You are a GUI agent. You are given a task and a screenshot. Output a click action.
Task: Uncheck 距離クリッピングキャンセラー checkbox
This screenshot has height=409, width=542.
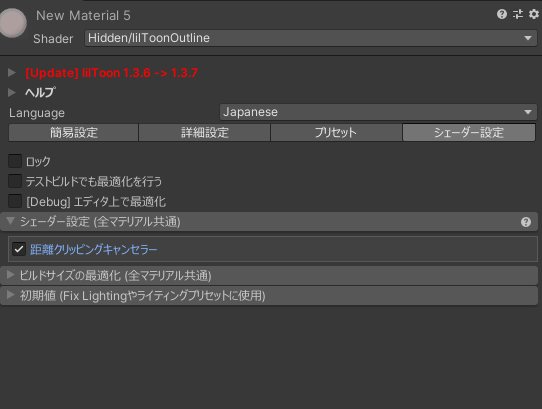click(19, 249)
